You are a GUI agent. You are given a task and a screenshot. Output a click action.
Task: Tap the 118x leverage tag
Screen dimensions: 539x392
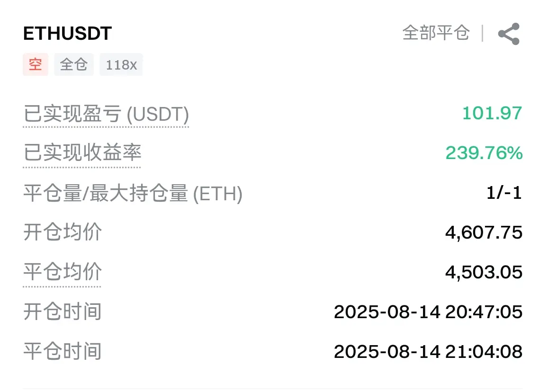(121, 64)
